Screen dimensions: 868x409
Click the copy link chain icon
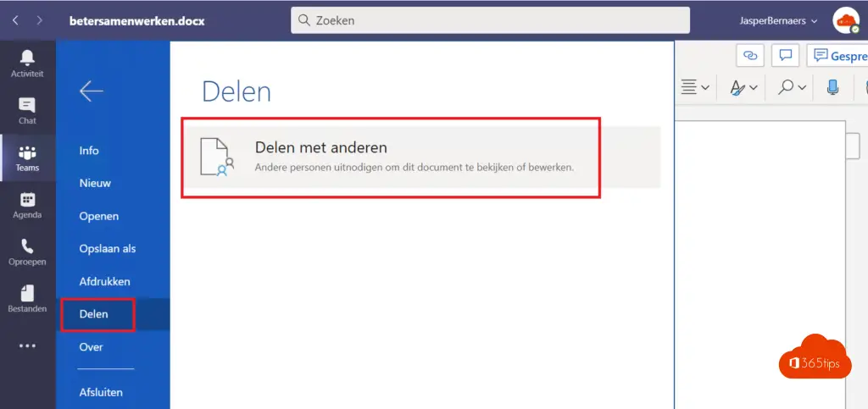pyautogui.click(x=750, y=55)
